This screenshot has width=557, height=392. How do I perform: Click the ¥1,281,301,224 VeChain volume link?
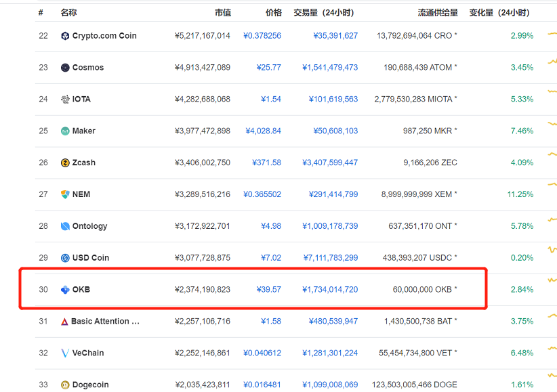(x=330, y=353)
